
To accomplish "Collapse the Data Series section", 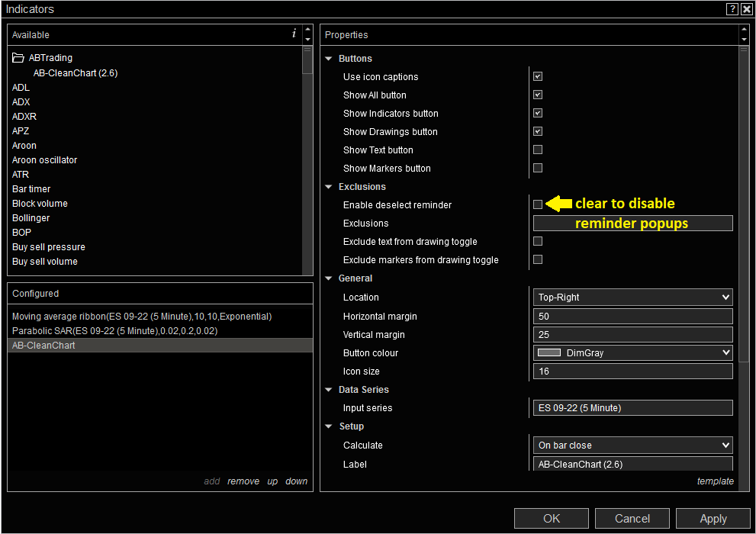I will pos(329,389).
